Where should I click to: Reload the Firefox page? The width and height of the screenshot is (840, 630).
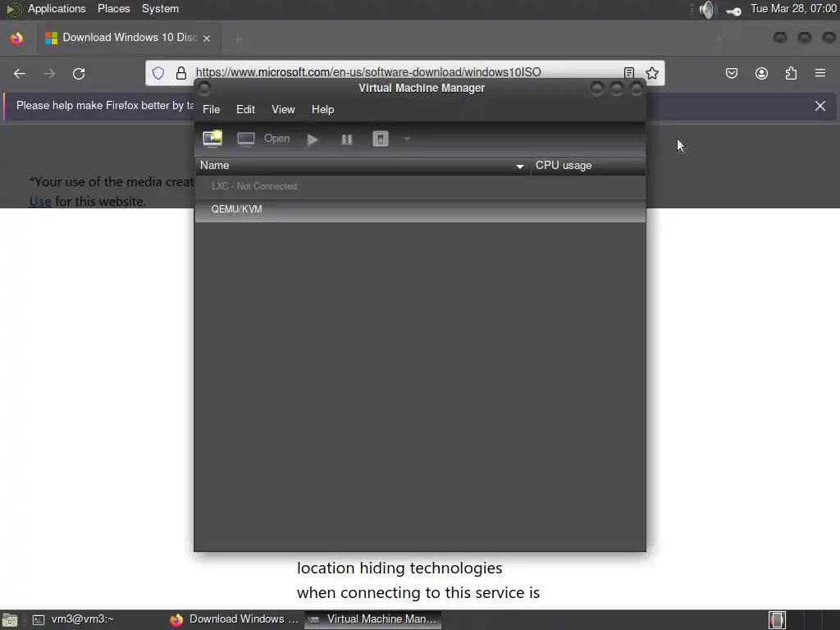point(79,73)
